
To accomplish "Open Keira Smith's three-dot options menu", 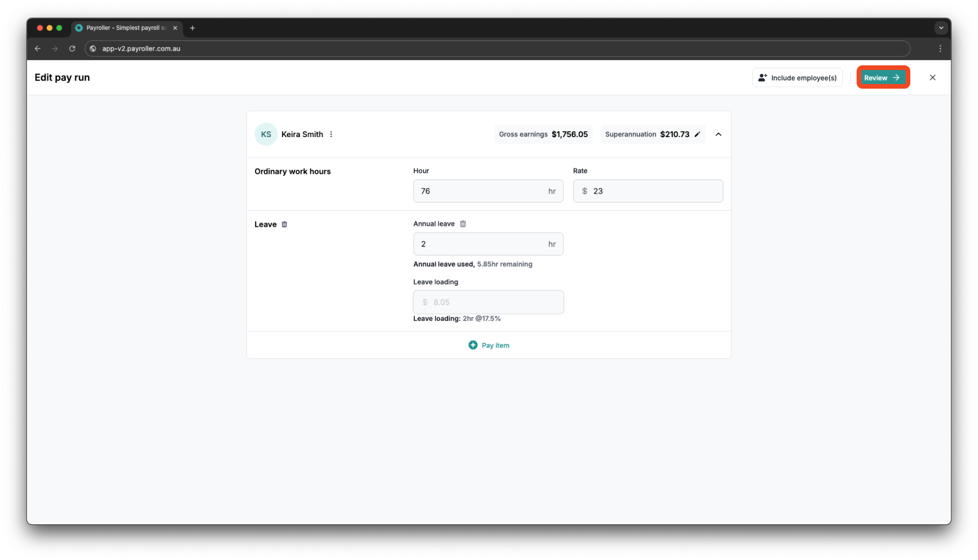I will tap(331, 134).
